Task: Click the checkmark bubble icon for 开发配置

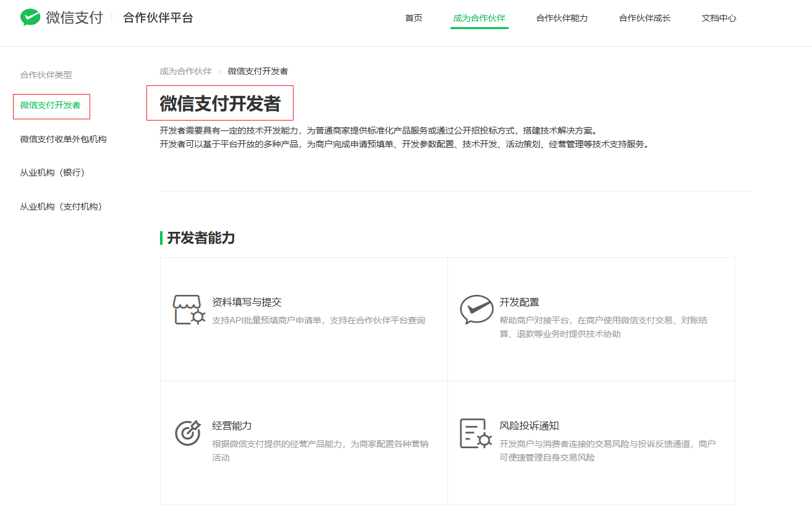Action: pos(476,310)
